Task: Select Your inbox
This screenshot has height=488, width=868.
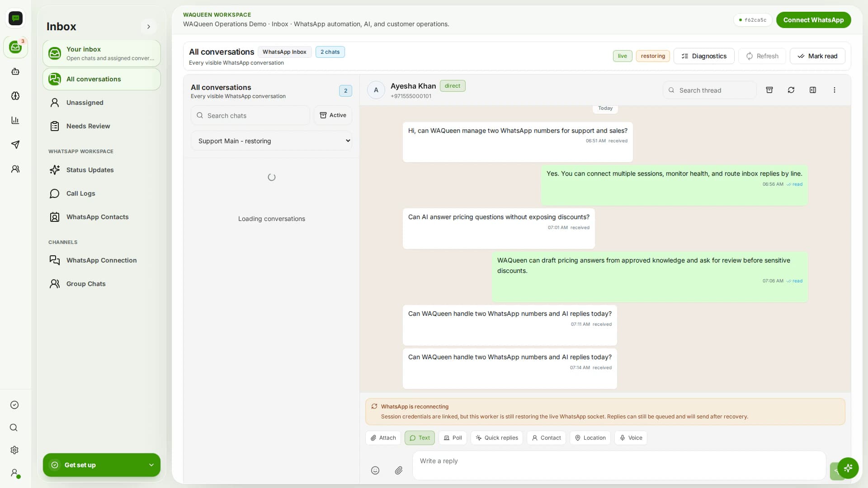Action: 102,53
